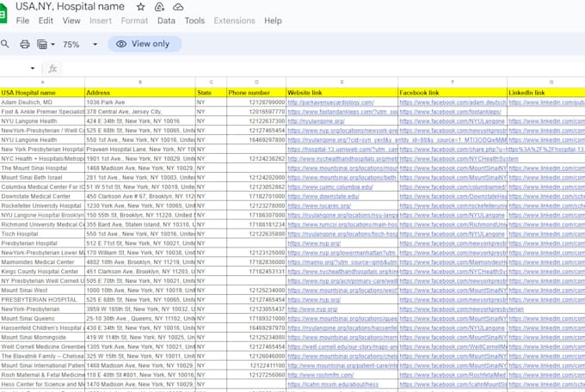The image size is (585, 392).
Task: Star the USA,NY, Hospital name document
Action: [x=140, y=7]
